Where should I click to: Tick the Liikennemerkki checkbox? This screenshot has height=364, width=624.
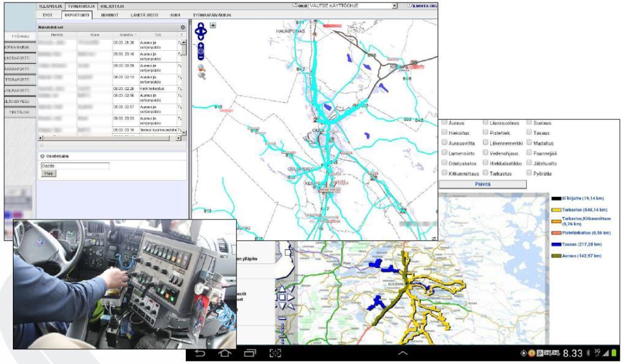(485, 142)
